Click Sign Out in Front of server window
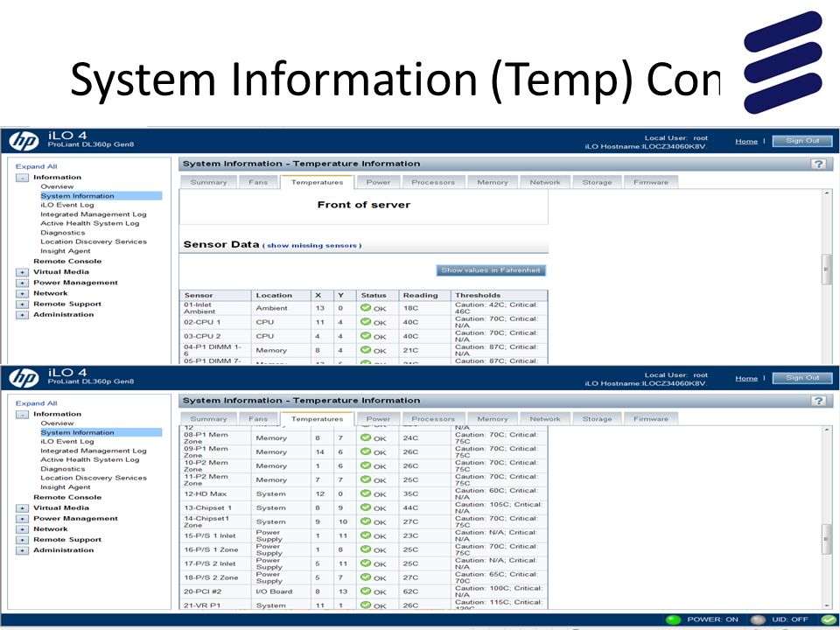This screenshot has height=630, width=840. (x=802, y=141)
